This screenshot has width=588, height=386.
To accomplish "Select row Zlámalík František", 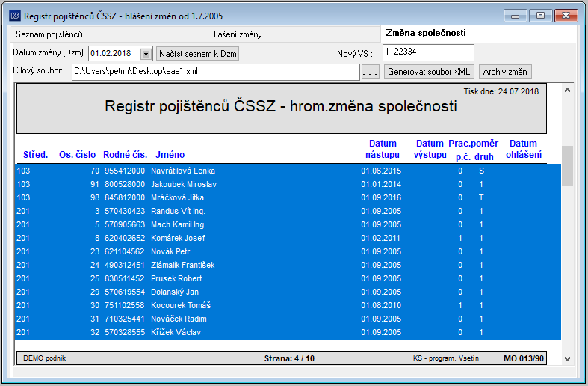I will tap(288, 265).
